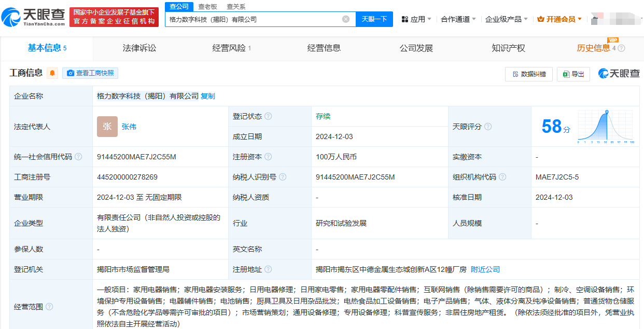The image size is (644, 329).
Task: Click the help icon beside 经营范围
Action: pos(49,307)
